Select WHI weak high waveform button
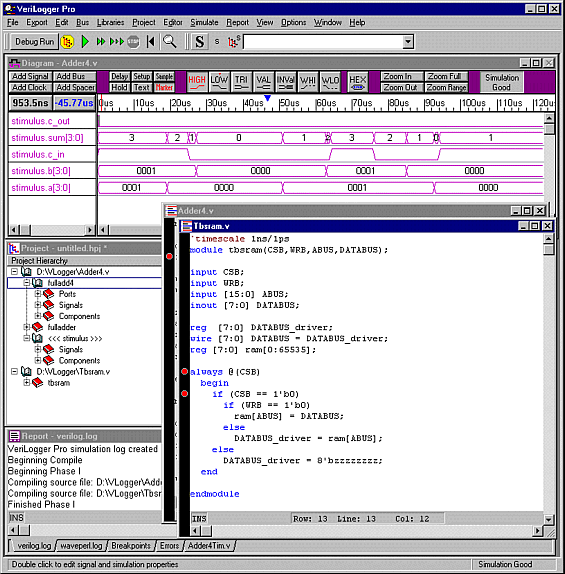565x574 pixels. pos(308,82)
